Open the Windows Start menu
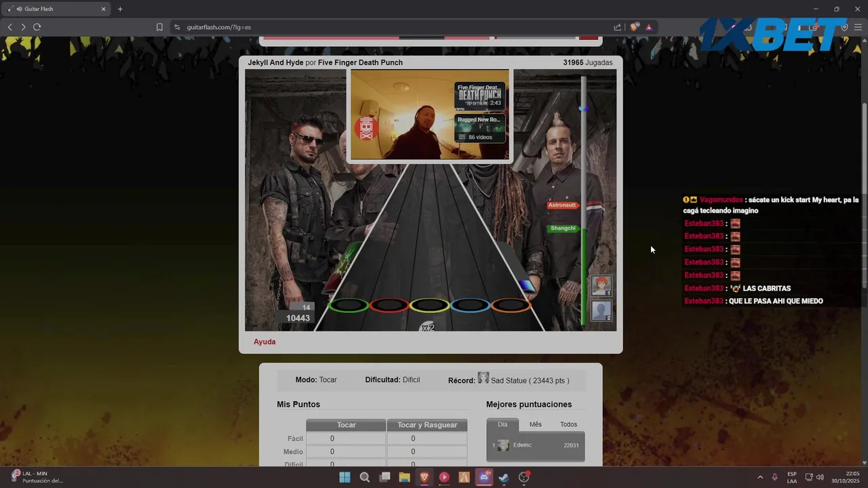Screen dimensions: 868x488 (344, 477)
